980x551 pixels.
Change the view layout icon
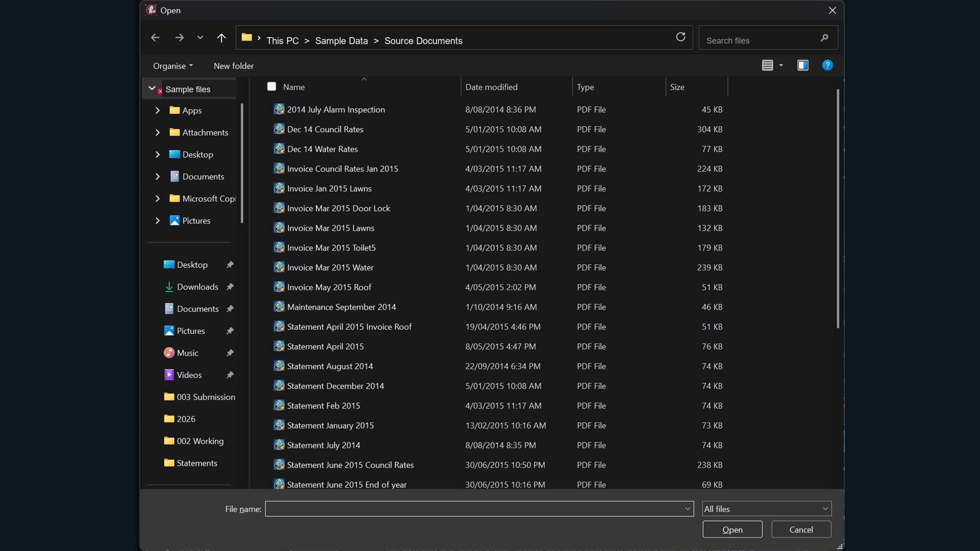coord(767,65)
